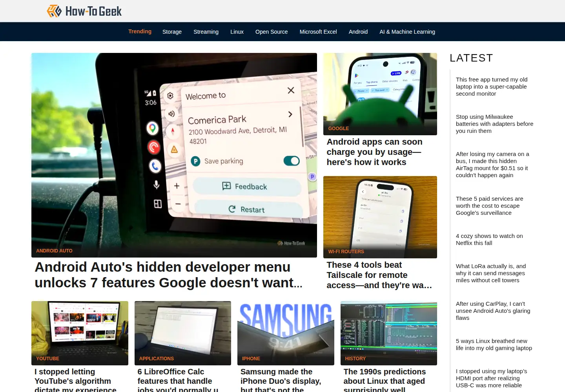Image resolution: width=565 pixels, height=392 pixels.
Task: Open AI & Machine Learning section
Action: [407, 32]
